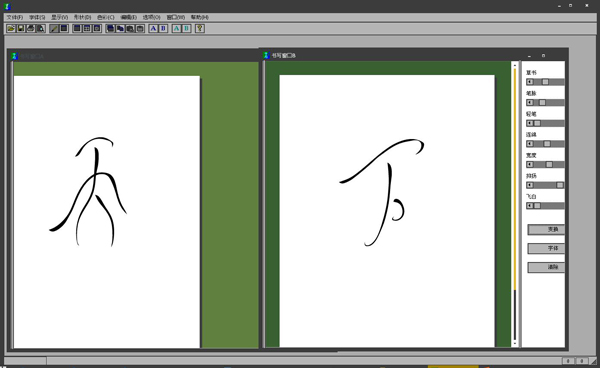Click the 抑扬 slider thumb

(560, 185)
